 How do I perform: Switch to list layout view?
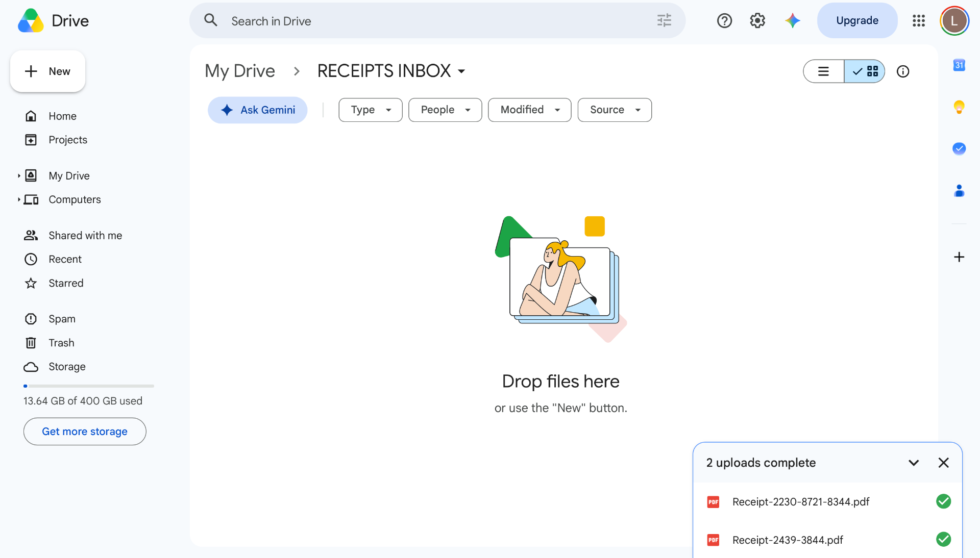[x=823, y=71]
